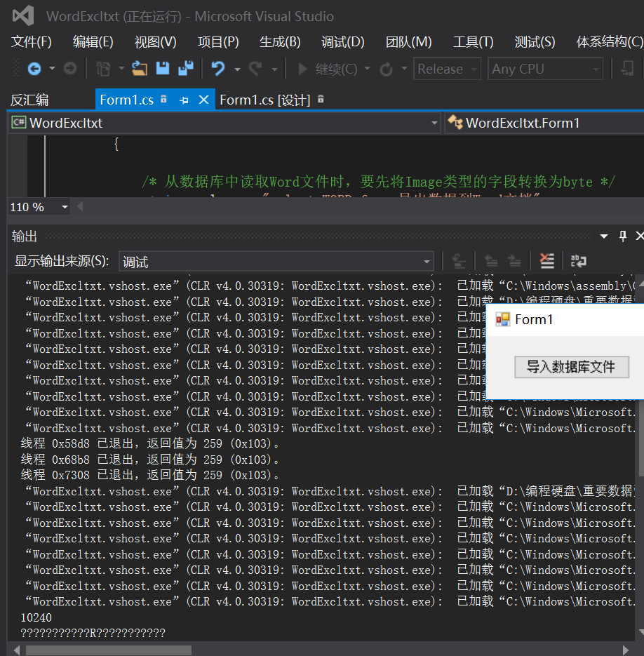
Task: Open Output panel window options dropdown arrow
Action: (603, 236)
